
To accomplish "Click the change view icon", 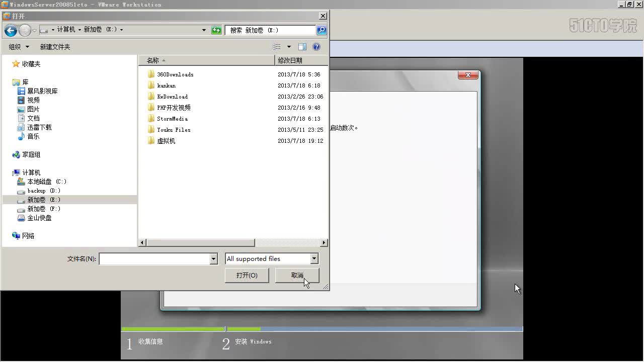I will [277, 47].
